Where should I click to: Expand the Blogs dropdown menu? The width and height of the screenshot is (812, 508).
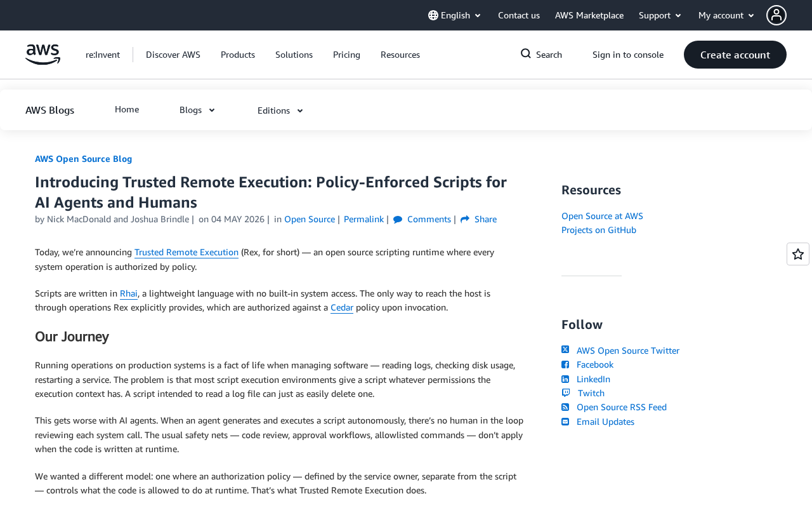pyautogui.click(x=197, y=110)
